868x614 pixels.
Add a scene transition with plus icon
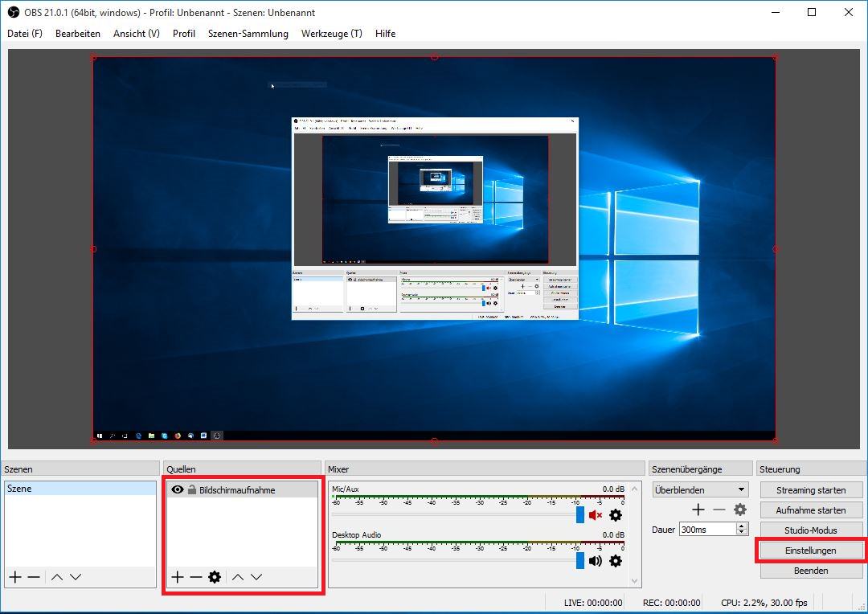point(698,510)
